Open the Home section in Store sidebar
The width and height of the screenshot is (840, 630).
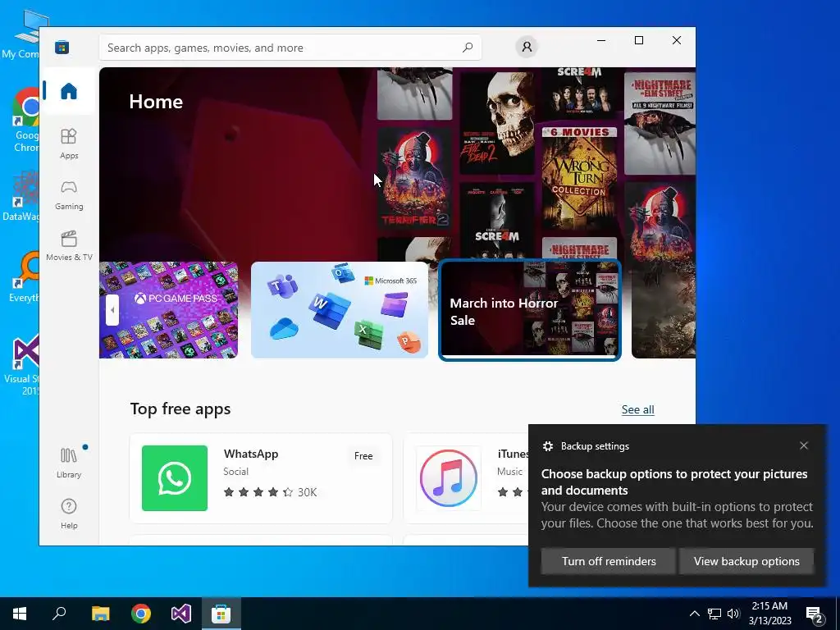point(69,91)
